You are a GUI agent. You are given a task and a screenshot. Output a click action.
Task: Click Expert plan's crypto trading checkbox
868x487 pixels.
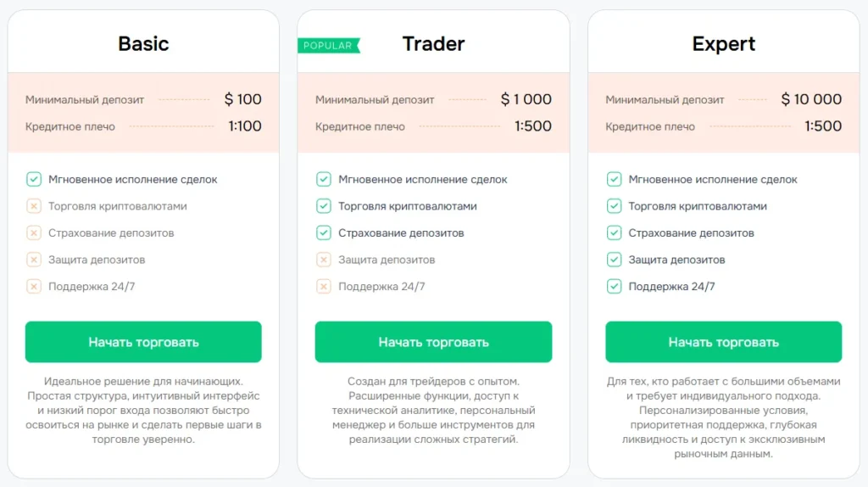point(615,206)
